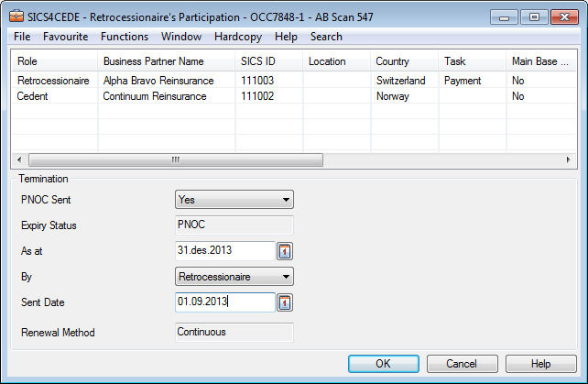588x384 pixels.
Task: Click Alpha Bravo Reinsurance cell
Action: coord(167,81)
